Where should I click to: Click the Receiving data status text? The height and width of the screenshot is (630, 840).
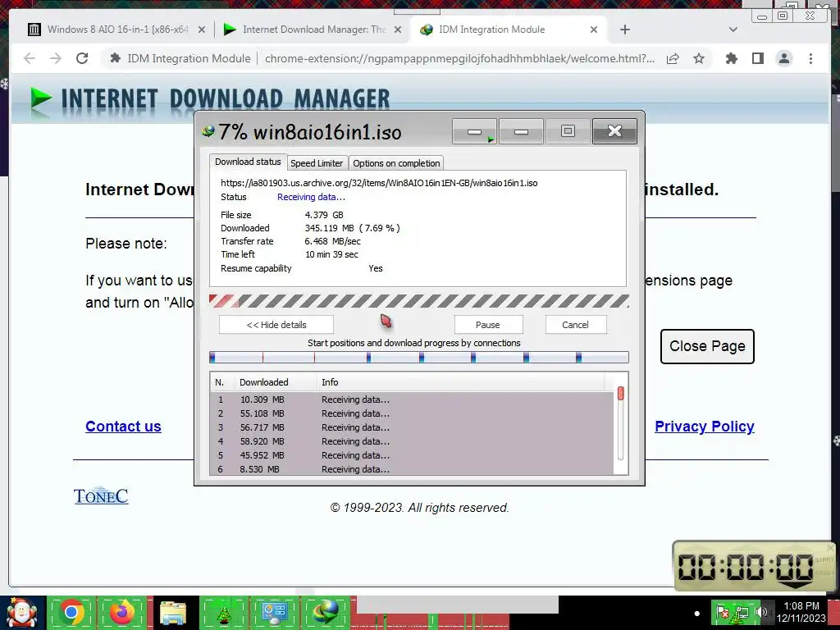point(311,197)
